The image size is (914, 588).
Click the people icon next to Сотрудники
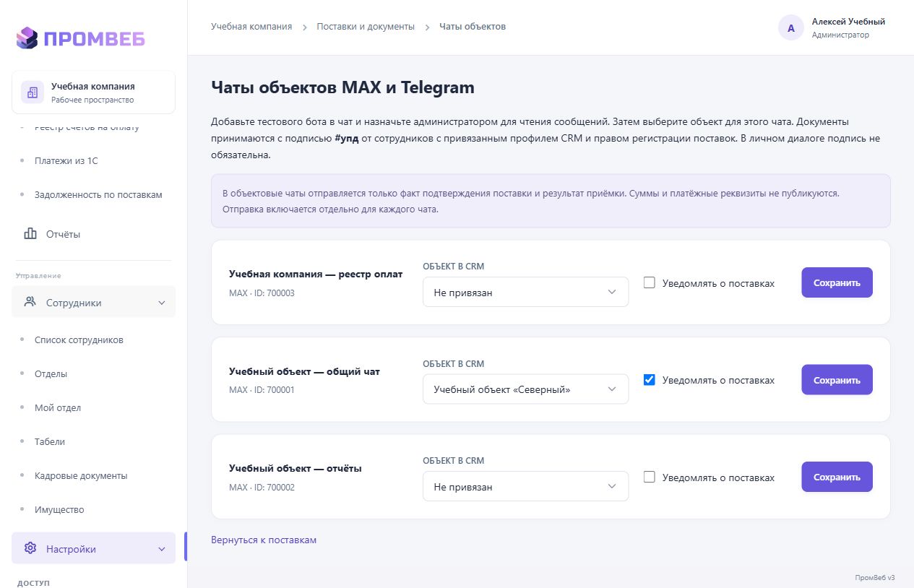click(30, 302)
